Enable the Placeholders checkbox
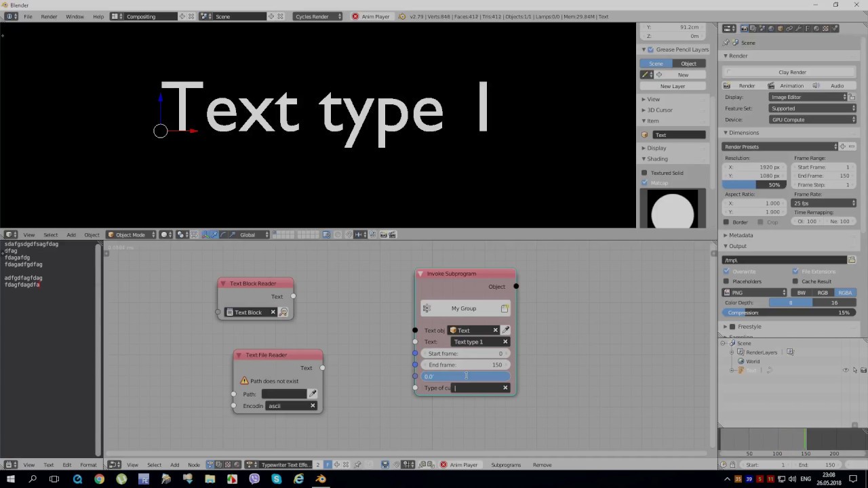 726,281
